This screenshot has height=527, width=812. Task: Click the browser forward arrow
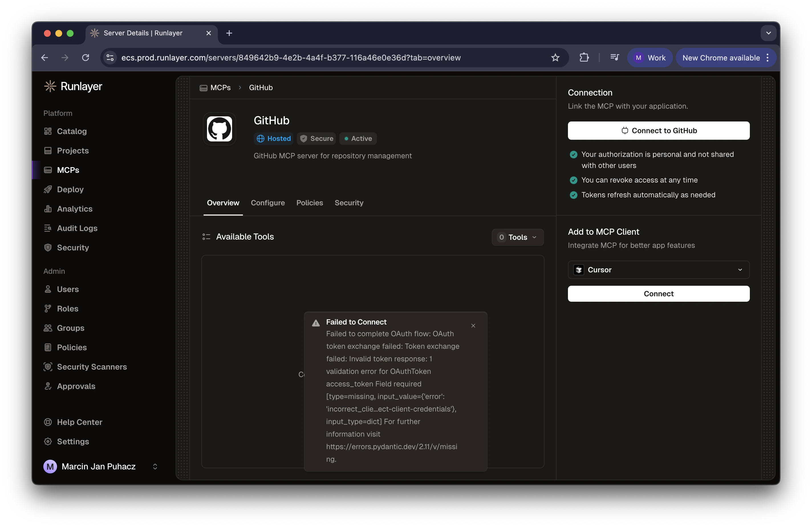(65, 57)
